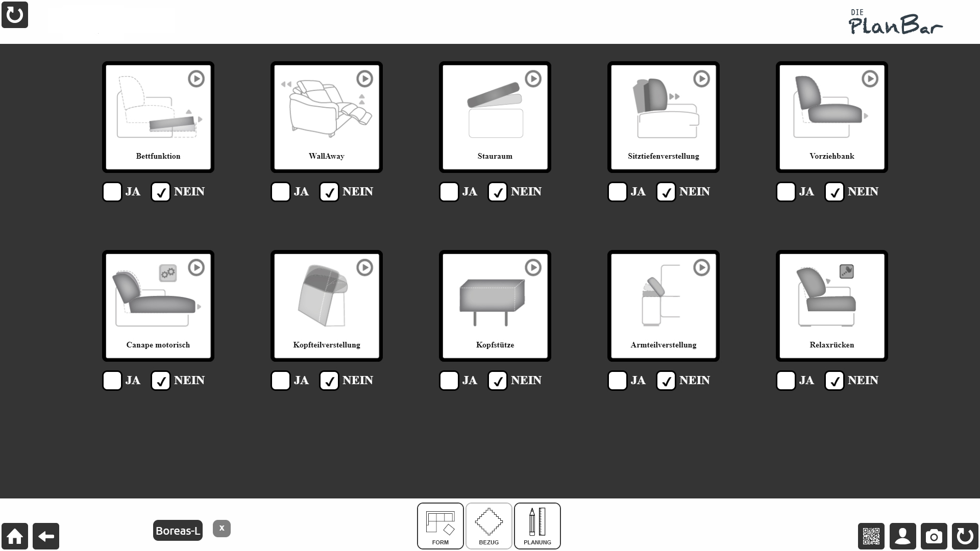
Task: Enable JA for Armteilverstellung
Action: point(617,381)
